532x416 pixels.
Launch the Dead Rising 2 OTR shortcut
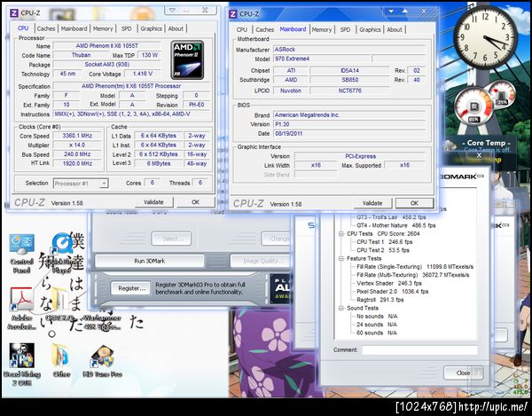click(x=21, y=364)
